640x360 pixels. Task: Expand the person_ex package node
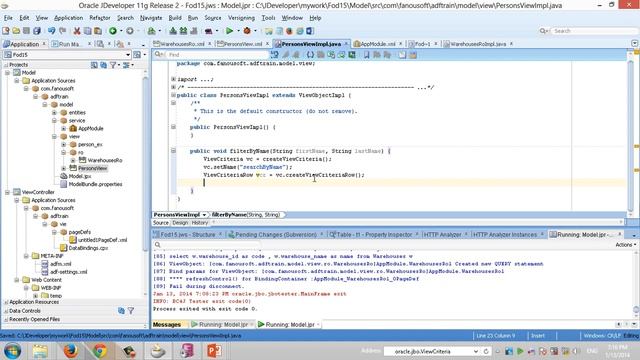pos(64,144)
